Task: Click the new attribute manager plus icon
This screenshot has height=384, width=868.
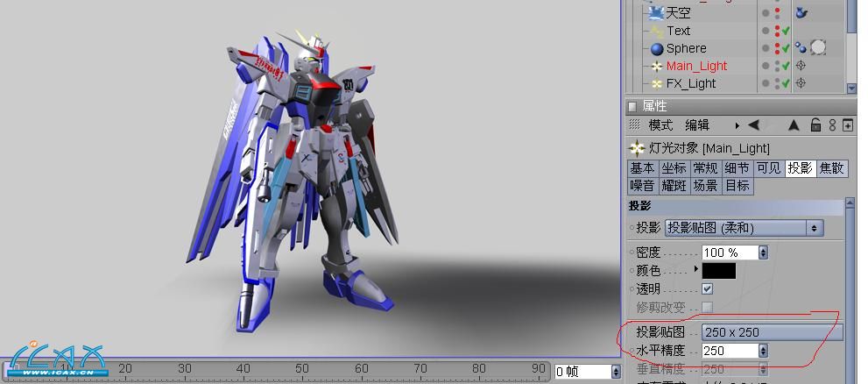Action: tap(848, 125)
